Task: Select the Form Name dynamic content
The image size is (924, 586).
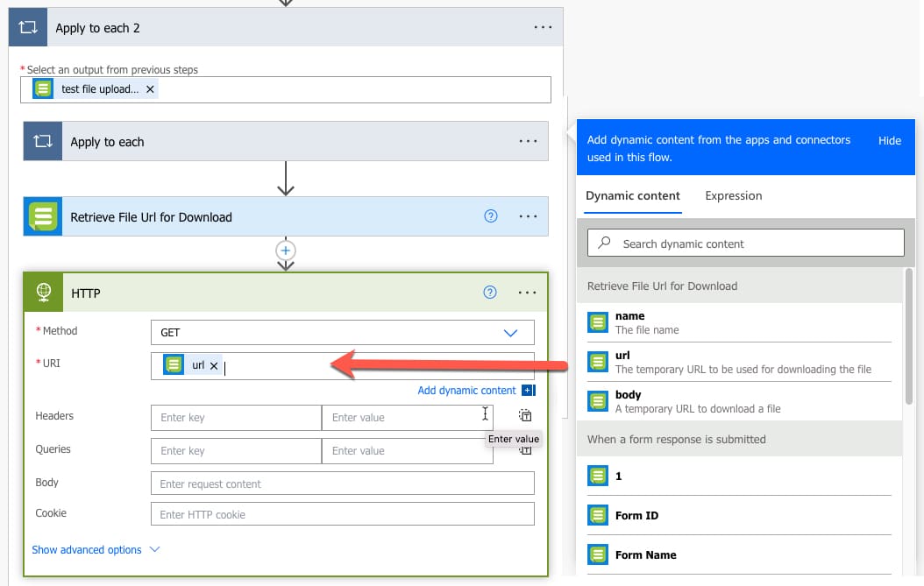Action: [x=739, y=554]
